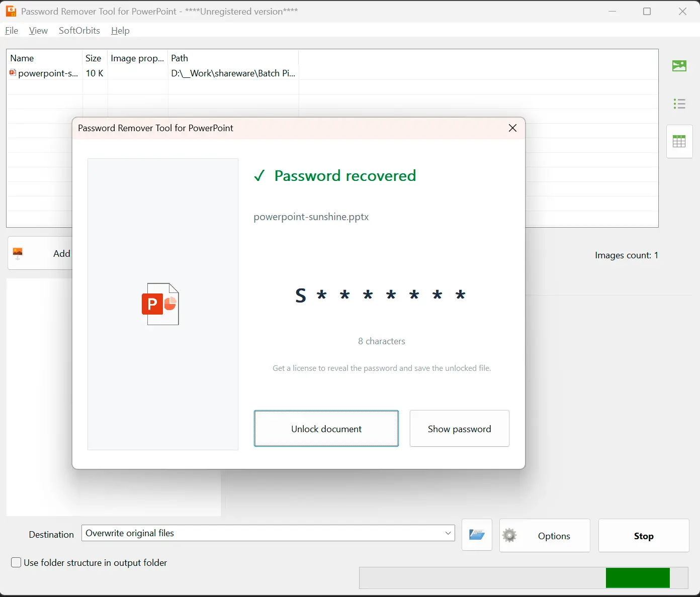Image resolution: width=700 pixels, height=597 pixels.
Task: Click the D:\_Work\shareware path cell
Action: point(233,73)
